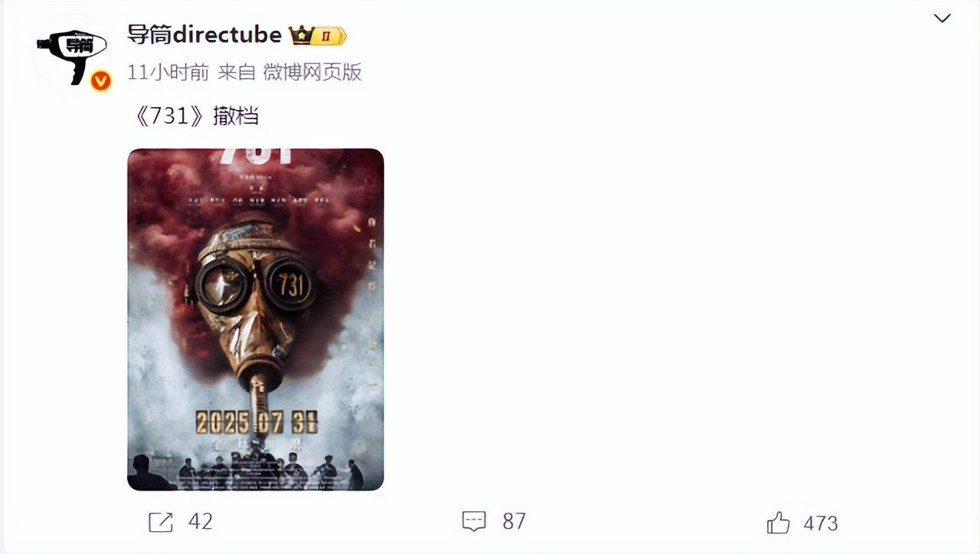The width and height of the screenshot is (980, 554).
Task: Click the 731 goggle lens on poster
Action: click(x=291, y=285)
